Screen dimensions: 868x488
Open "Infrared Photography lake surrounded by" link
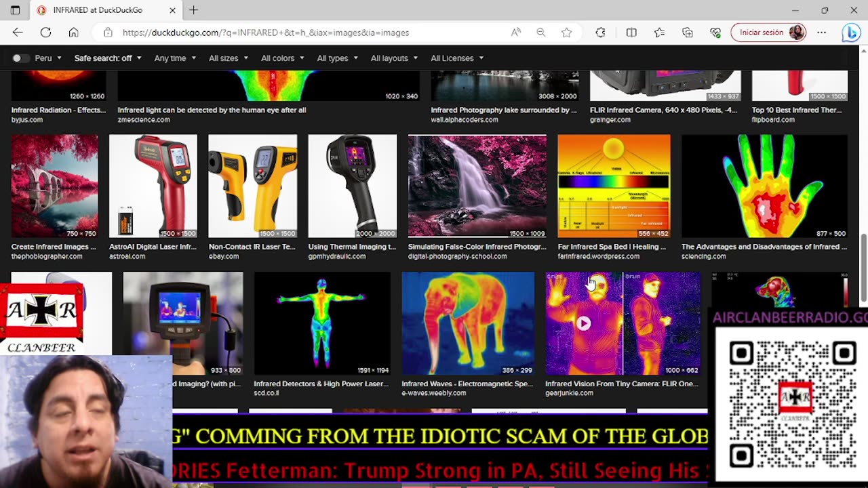coord(504,110)
